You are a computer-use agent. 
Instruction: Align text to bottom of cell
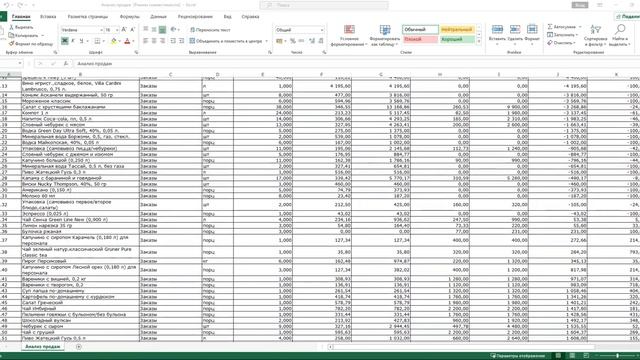[x=162, y=29]
